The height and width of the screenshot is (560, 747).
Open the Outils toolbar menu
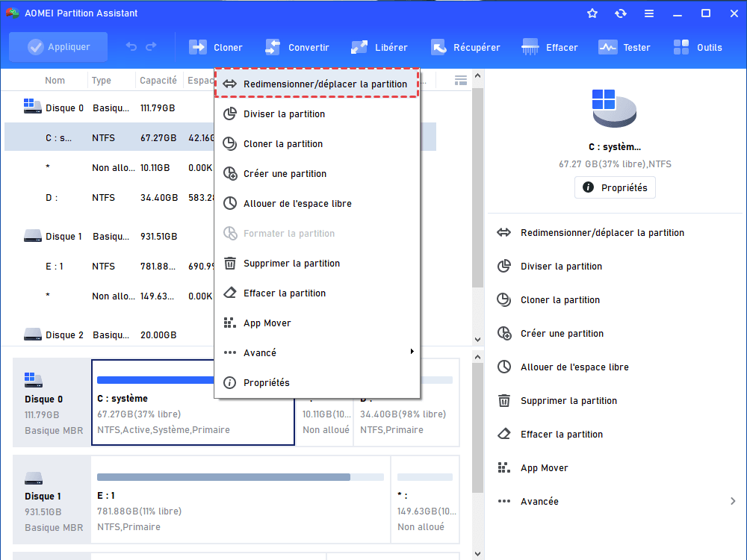[698, 47]
